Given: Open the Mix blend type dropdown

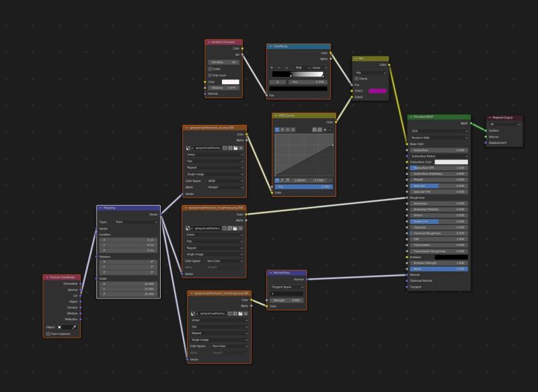Looking at the screenshot, I should [371, 73].
